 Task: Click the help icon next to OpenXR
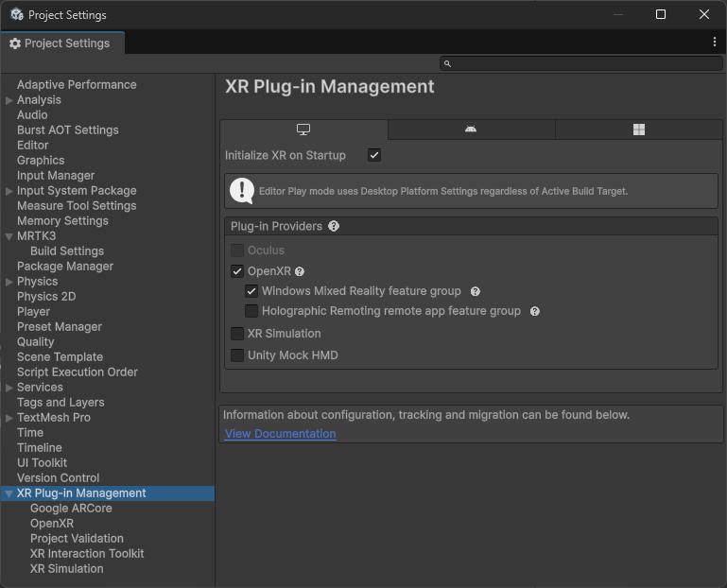300,272
